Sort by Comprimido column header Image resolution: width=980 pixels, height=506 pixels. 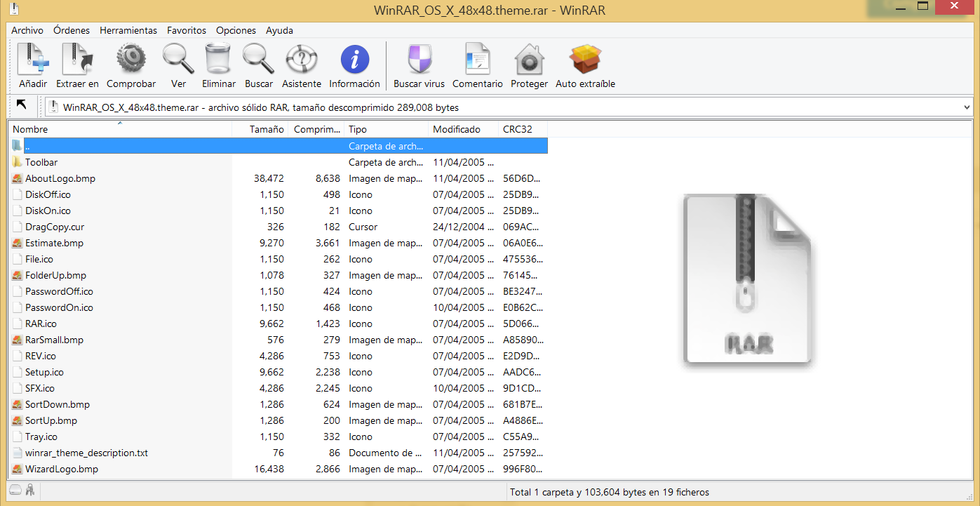tap(316, 129)
